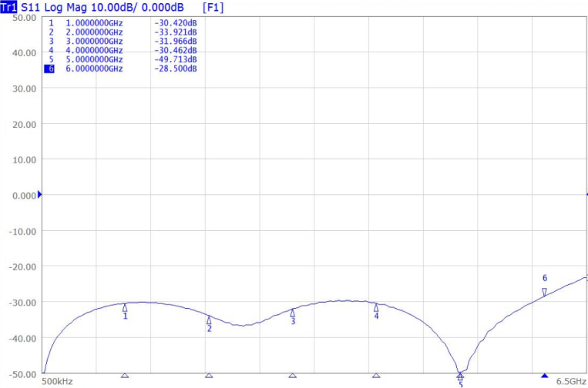Click marker 5 at the trace minimum

460,376
